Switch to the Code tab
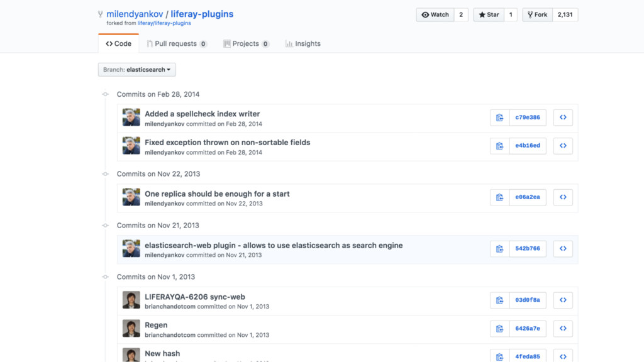This screenshot has width=644, height=362. point(118,43)
